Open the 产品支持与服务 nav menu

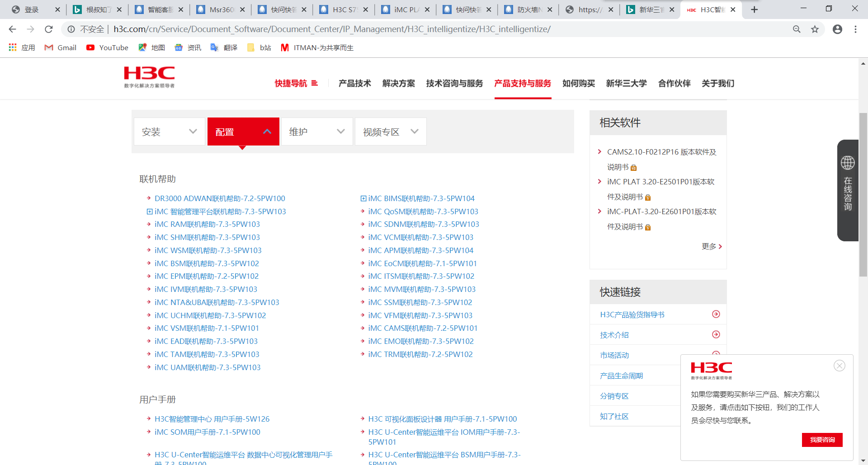coord(523,83)
